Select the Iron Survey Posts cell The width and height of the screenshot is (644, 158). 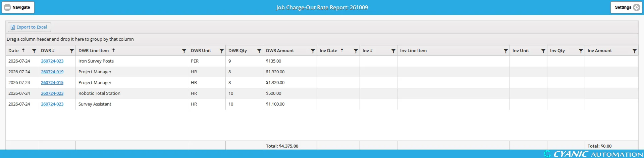[x=132, y=61]
